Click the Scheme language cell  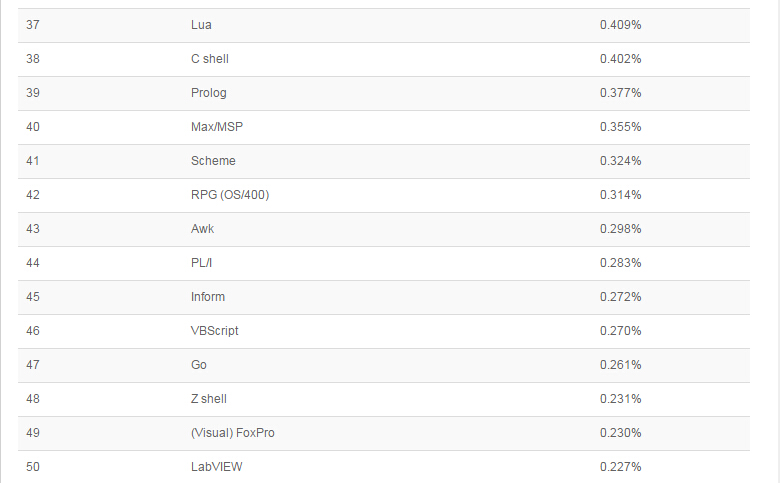[213, 161]
